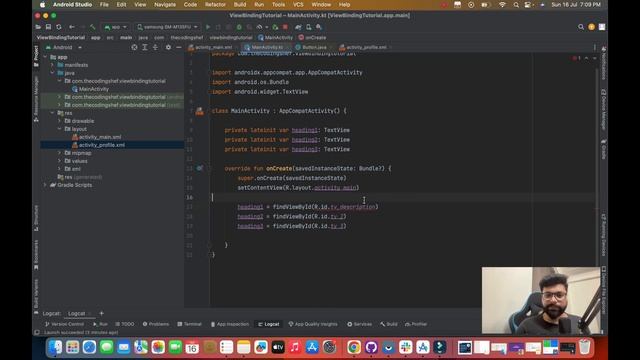
Task: Toggle the Build Variants tool window button
Action: point(36,296)
